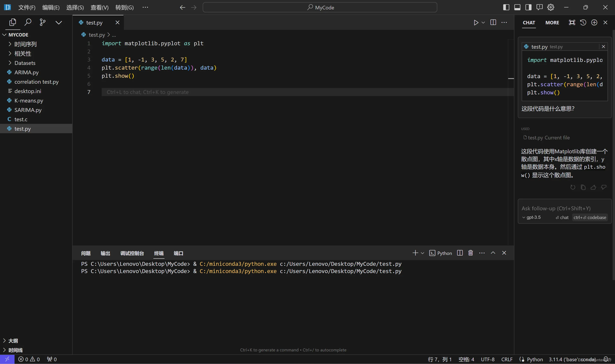
Task: Toggle the right chat sidebar layout
Action: click(x=528, y=7)
